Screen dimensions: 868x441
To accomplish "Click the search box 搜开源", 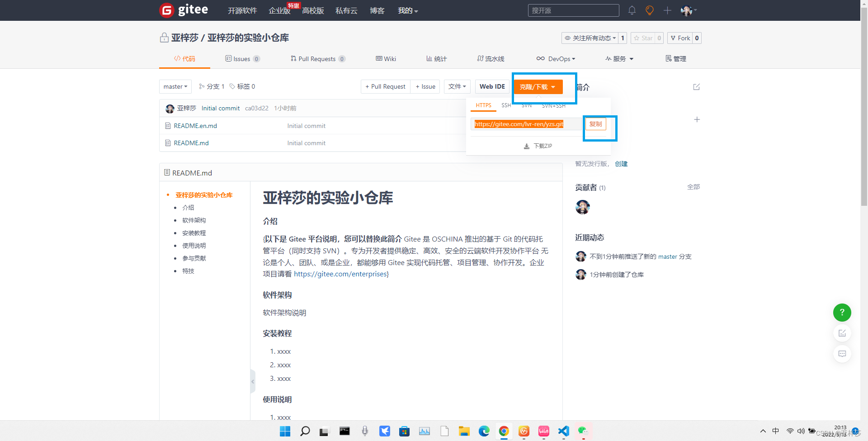I will coord(573,10).
